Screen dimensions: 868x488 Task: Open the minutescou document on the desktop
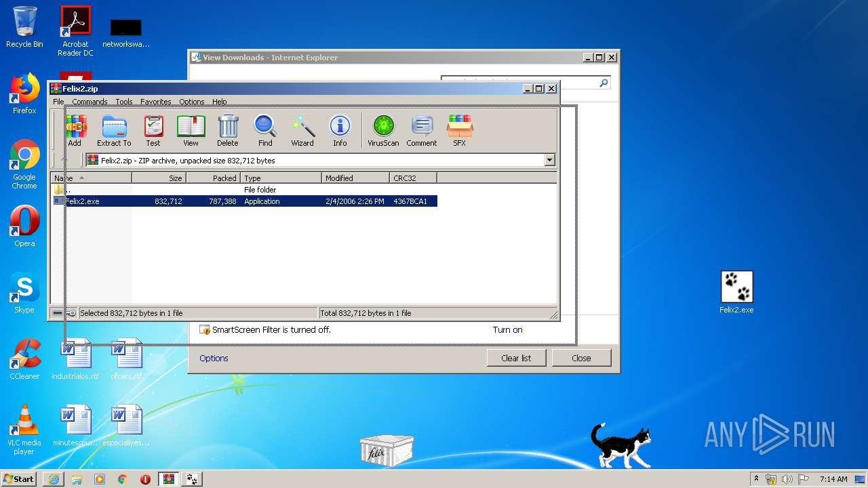(x=75, y=426)
